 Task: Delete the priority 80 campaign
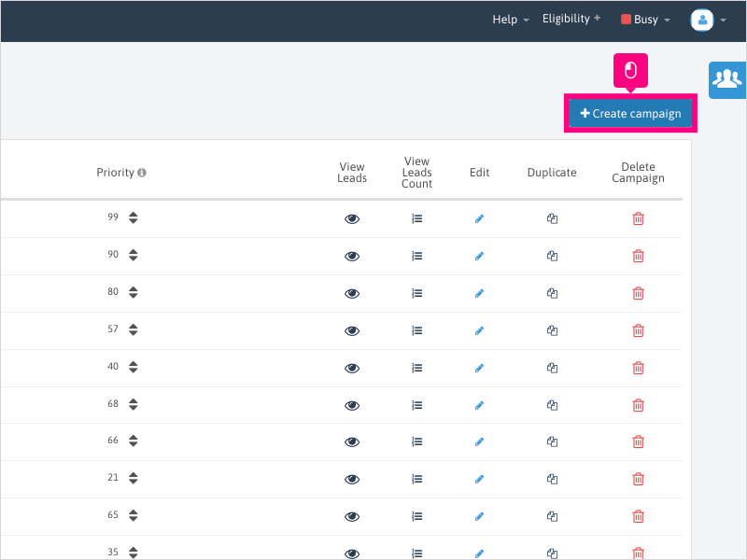638,293
